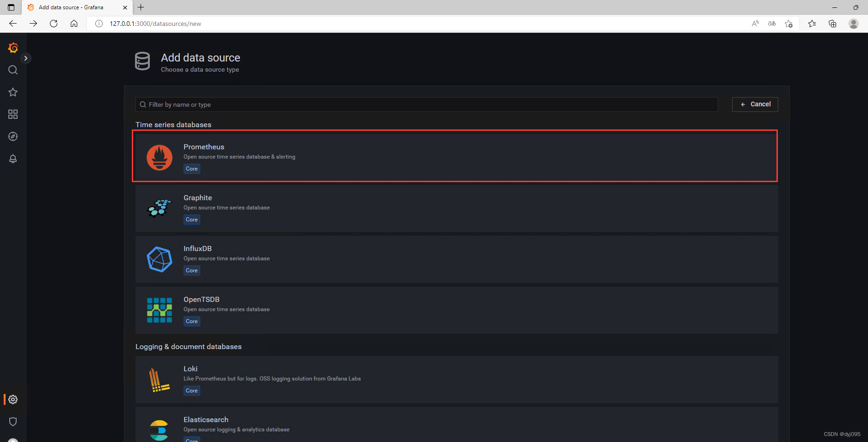View site information icon in address bar
This screenshot has height=442, width=868.
[99, 24]
